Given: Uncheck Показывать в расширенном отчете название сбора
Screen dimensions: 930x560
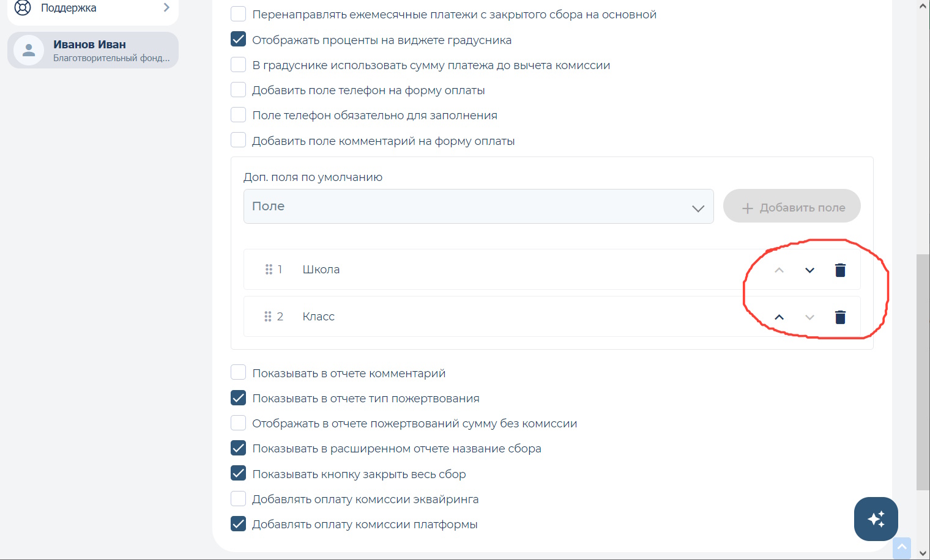Looking at the screenshot, I should tap(239, 448).
